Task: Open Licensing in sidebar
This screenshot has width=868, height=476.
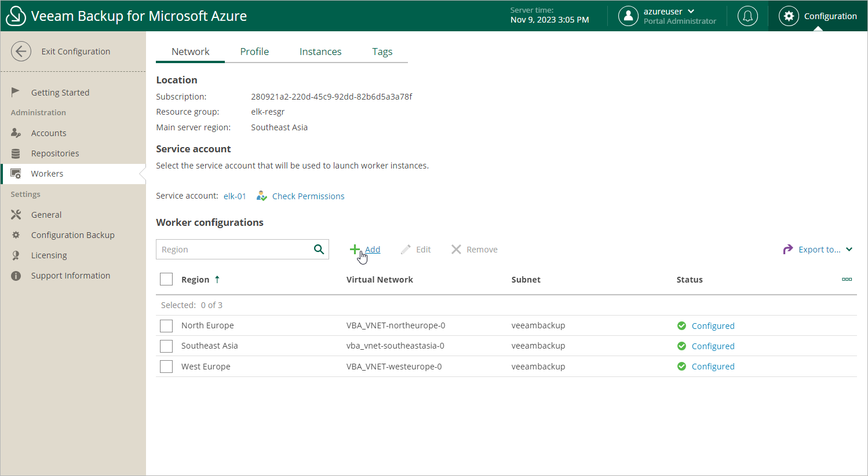Action: coord(49,255)
